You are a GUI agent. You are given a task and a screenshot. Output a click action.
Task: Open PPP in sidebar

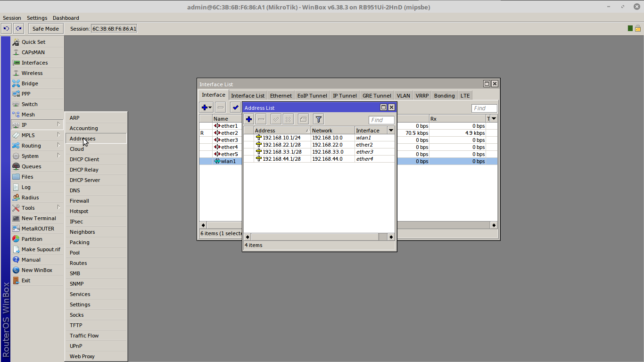tap(37, 94)
